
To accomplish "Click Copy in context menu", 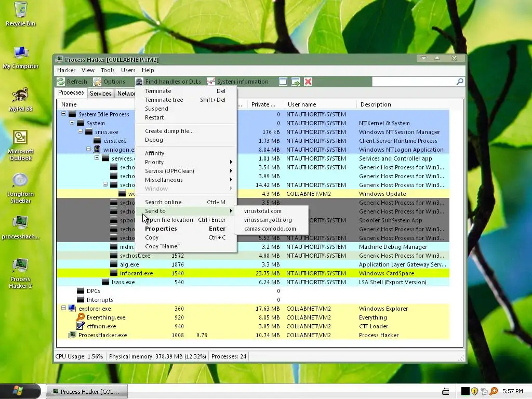I will (x=185, y=237).
